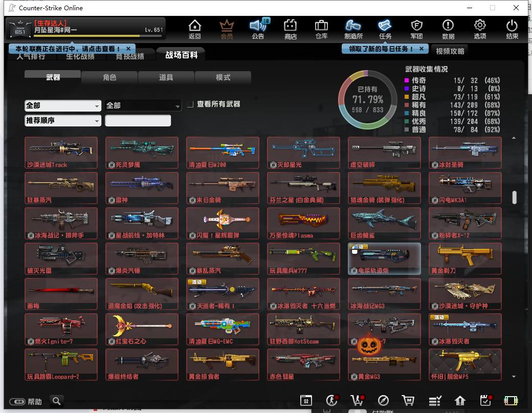Open the 推荐顺序 sort order dropdown
The width and height of the screenshot is (532, 413).
click(x=63, y=120)
